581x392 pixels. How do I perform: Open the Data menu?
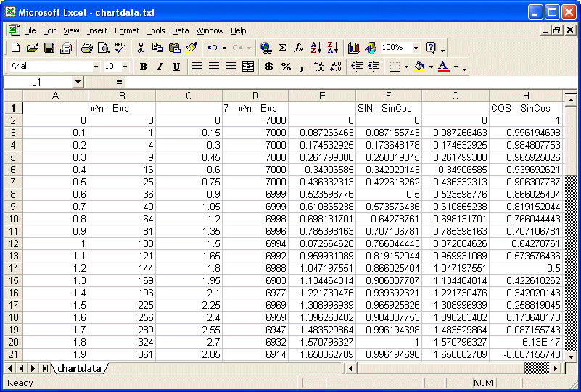click(180, 30)
